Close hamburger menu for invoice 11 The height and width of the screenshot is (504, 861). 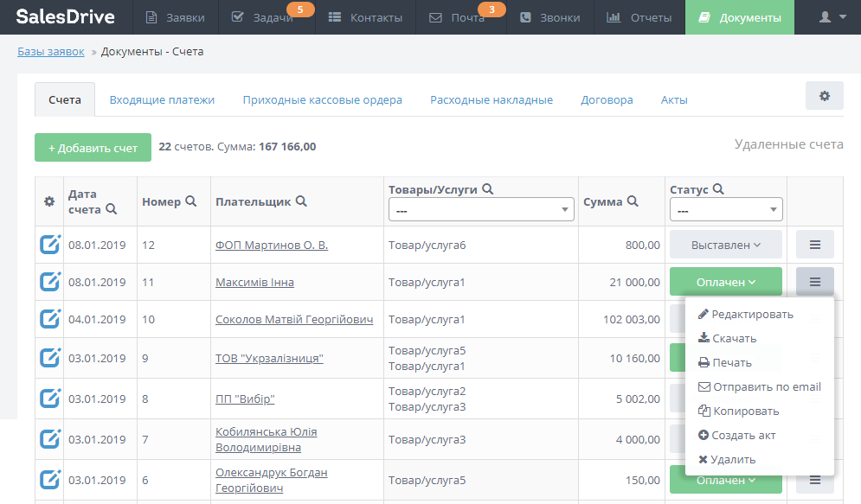(815, 282)
